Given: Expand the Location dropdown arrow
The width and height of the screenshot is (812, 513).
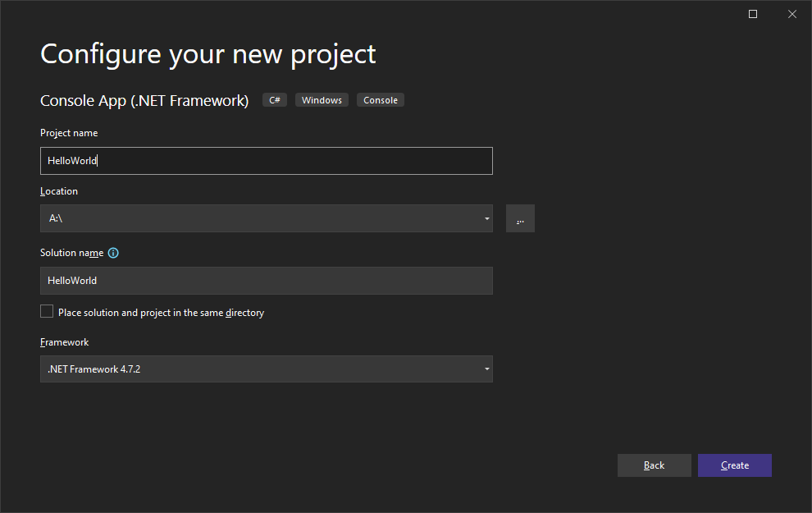Looking at the screenshot, I should (487, 218).
